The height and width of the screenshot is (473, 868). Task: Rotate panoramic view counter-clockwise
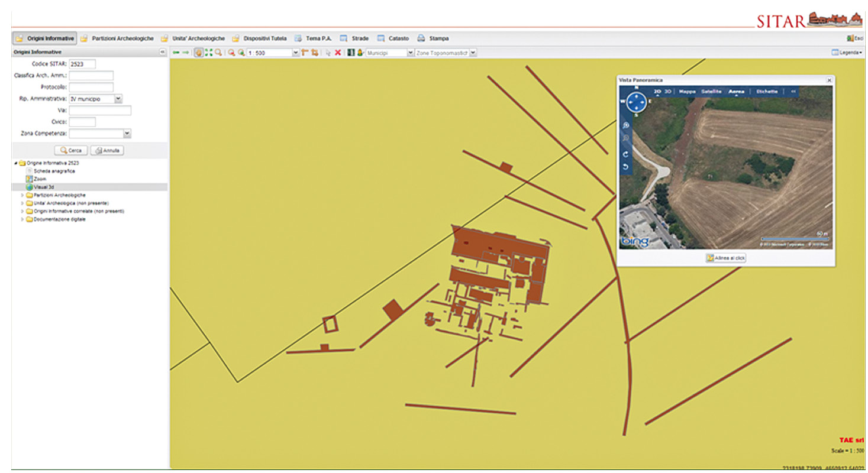(x=626, y=167)
